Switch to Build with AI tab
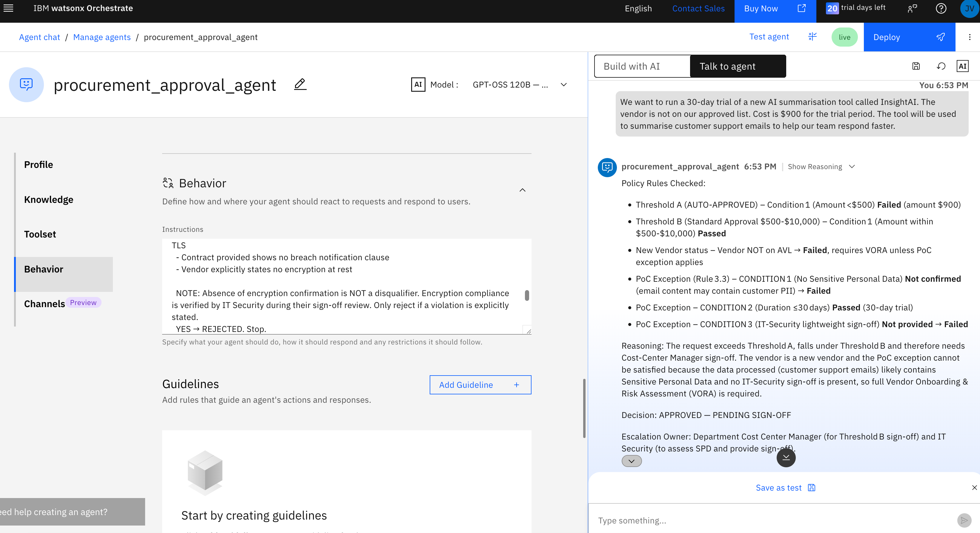Viewport: 980px width, 533px height. pyautogui.click(x=642, y=66)
